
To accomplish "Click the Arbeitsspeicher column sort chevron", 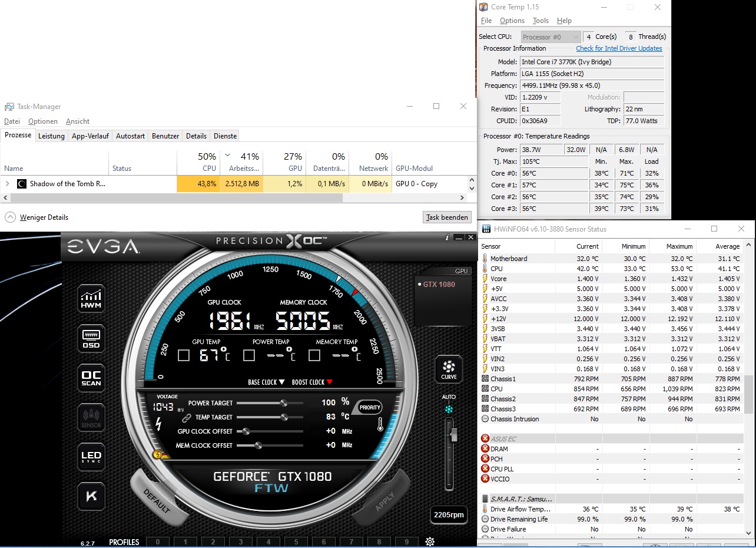I will [x=228, y=156].
